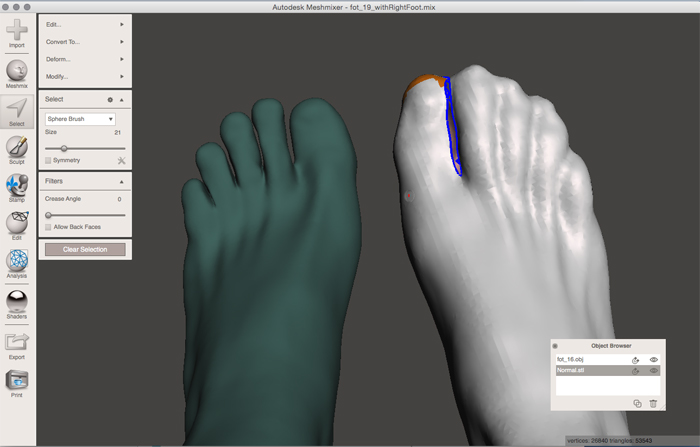The width and height of the screenshot is (700, 447).
Task: Open the Analysis tool
Action: (17, 260)
